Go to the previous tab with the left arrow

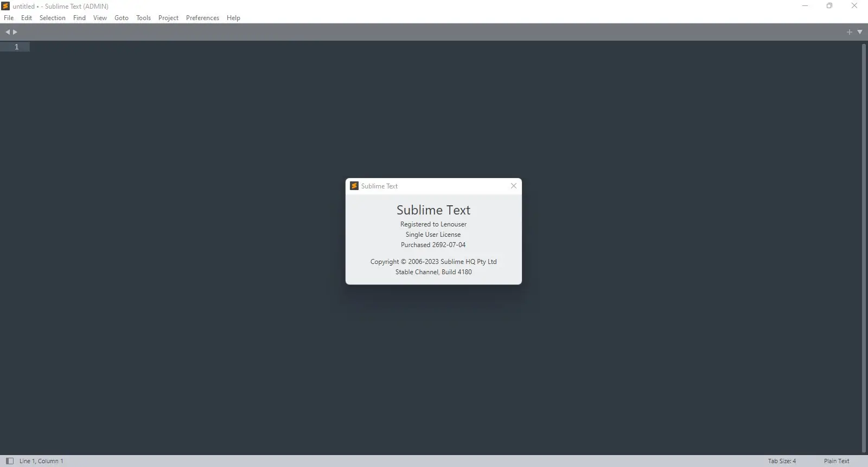click(x=8, y=32)
